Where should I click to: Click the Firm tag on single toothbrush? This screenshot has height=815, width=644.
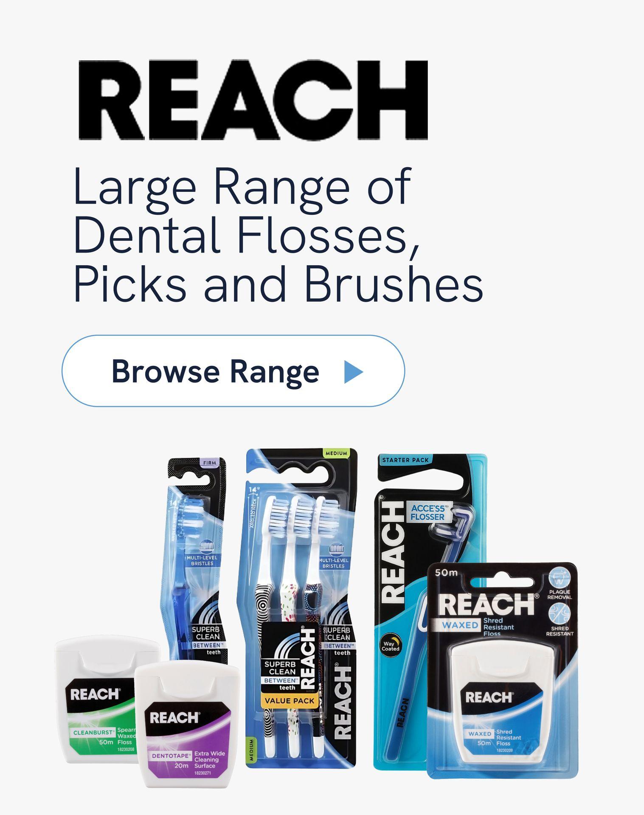pyautogui.click(x=210, y=463)
